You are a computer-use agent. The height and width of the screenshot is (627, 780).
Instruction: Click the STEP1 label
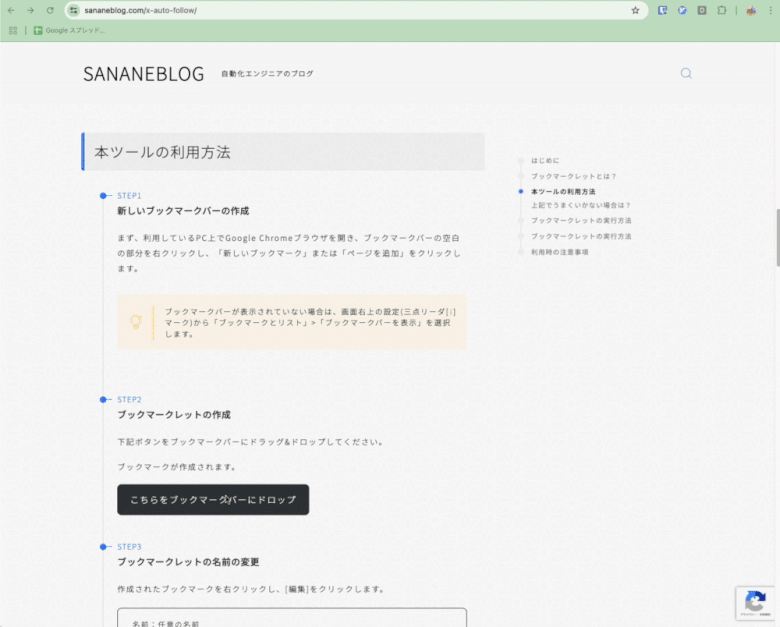click(x=129, y=196)
